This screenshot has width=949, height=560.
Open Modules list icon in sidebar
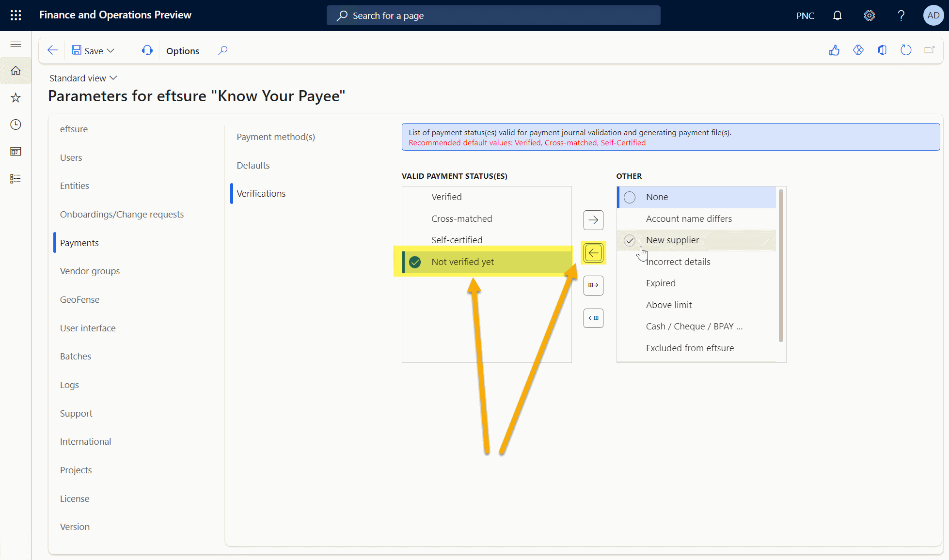(16, 179)
